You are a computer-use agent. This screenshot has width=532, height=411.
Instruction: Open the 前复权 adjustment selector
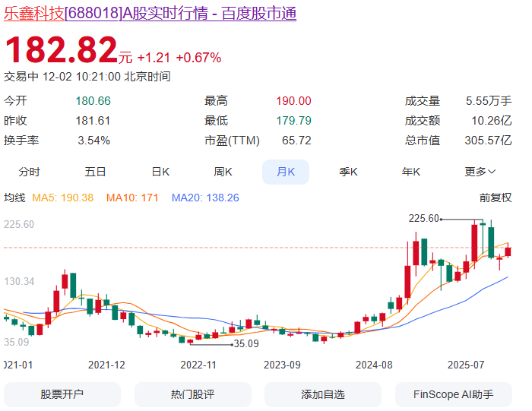pos(496,198)
